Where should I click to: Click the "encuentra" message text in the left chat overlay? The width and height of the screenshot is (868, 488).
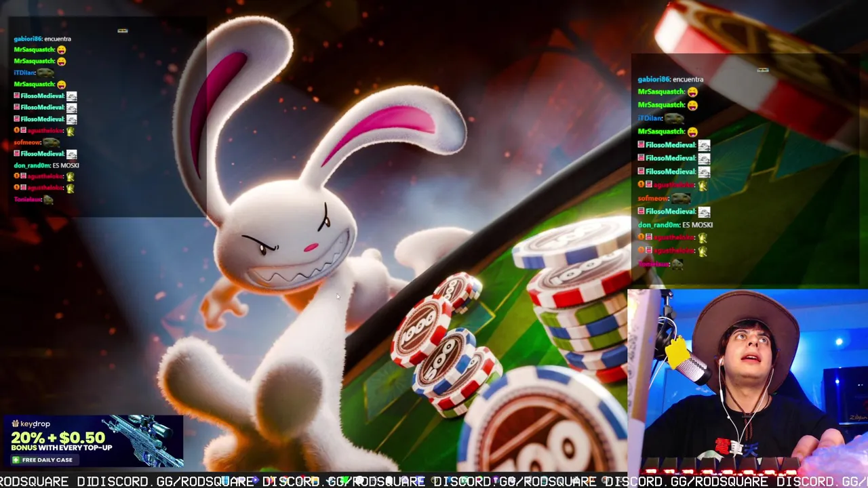(58, 39)
